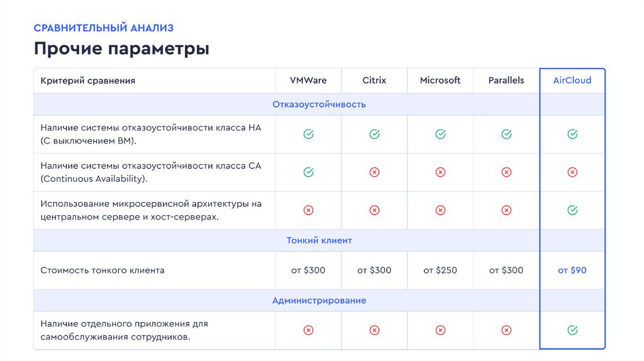Click AirCloud's green check for self-service app

coord(572,330)
